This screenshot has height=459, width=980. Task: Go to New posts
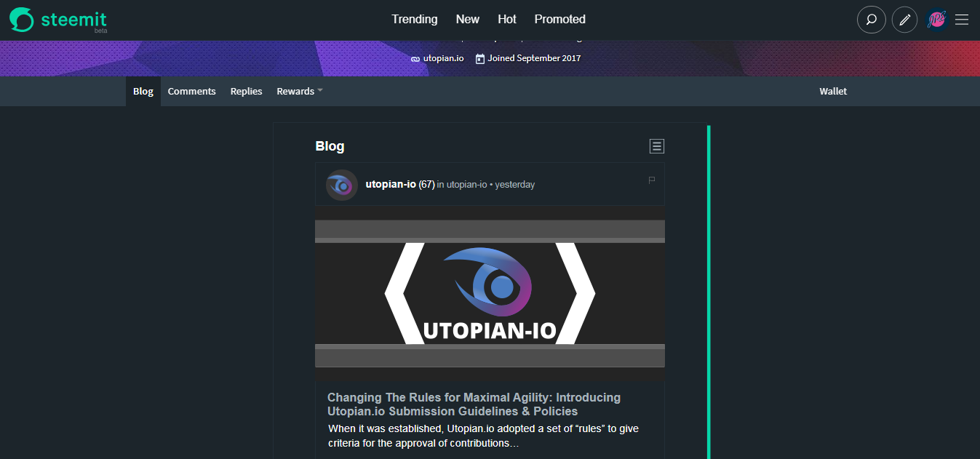point(468,19)
